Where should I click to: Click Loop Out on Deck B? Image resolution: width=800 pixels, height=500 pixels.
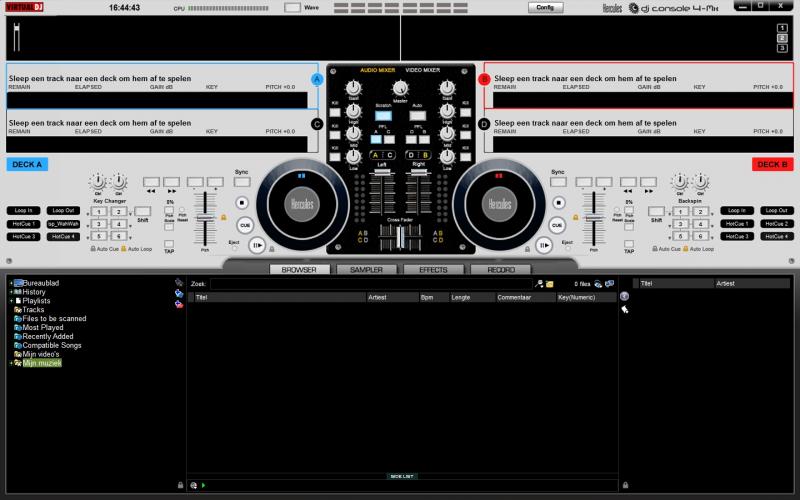pos(777,210)
